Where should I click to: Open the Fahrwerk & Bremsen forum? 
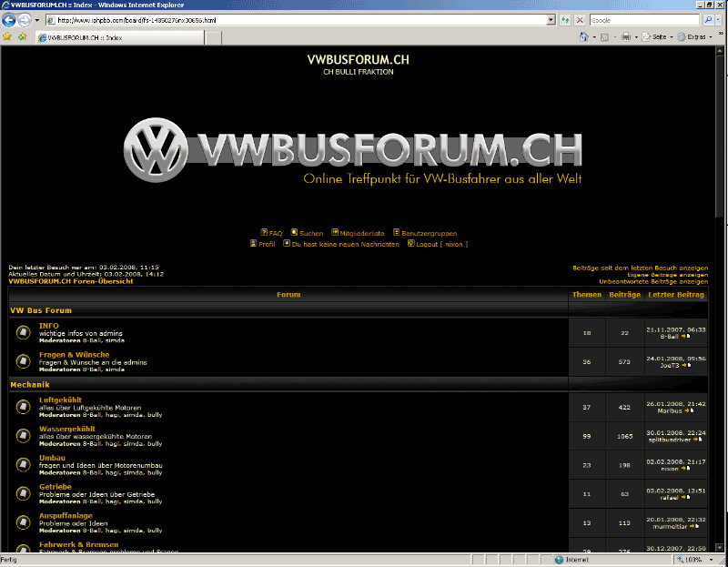78,544
